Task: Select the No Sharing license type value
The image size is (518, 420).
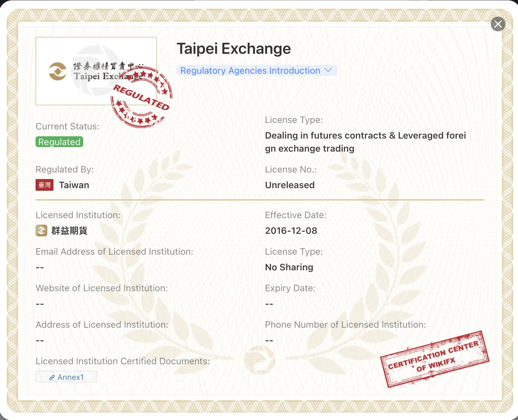Action: tap(289, 267)
